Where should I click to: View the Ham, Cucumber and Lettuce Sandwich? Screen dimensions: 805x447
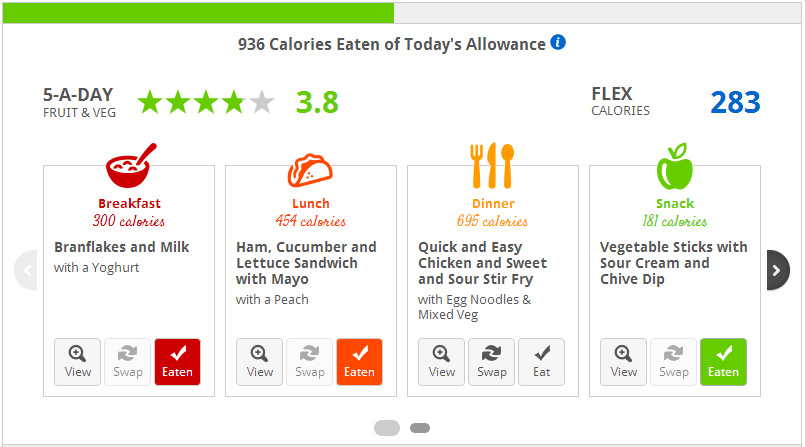point(259,362)
